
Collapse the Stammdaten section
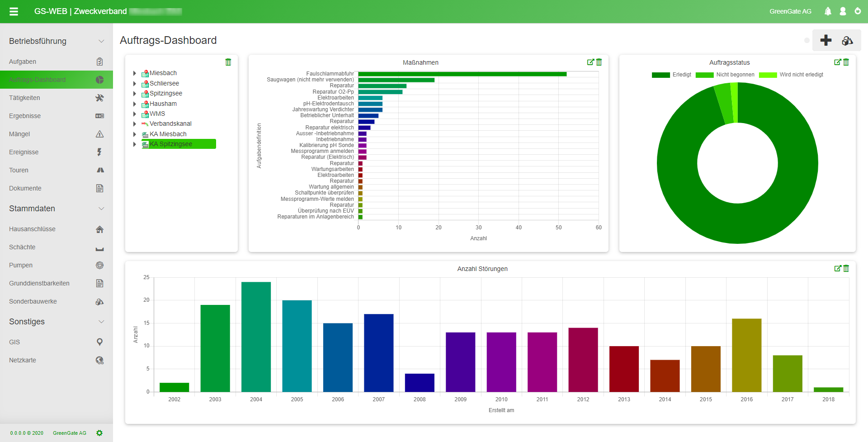click(101, 209)
